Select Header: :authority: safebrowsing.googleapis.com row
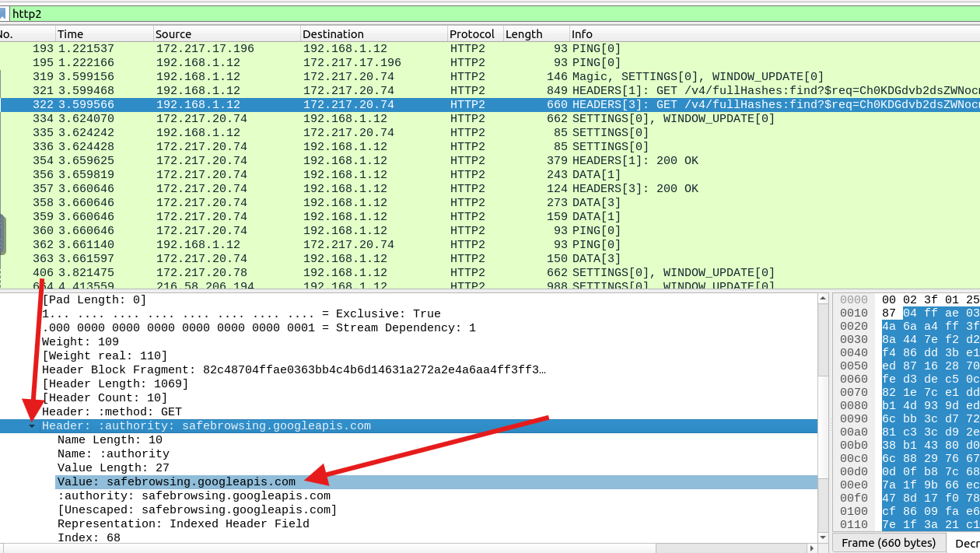980x553 pixels. 408,426
